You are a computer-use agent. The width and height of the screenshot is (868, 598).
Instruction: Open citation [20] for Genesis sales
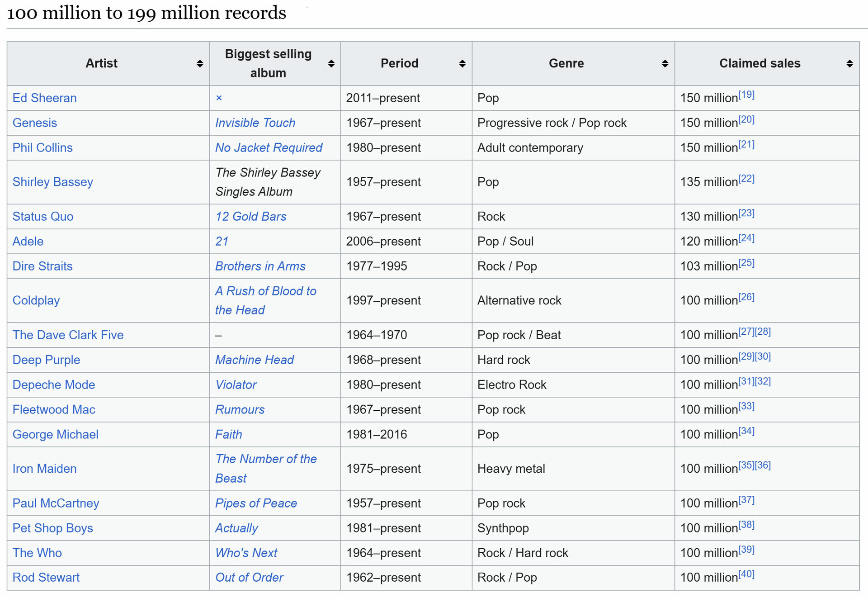tap(746, 120)
